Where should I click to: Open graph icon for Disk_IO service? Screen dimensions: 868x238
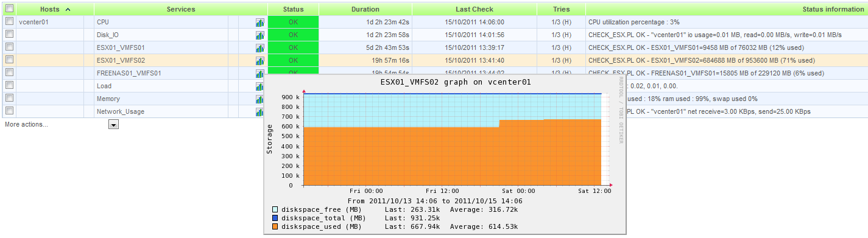(x=260, y=35)
